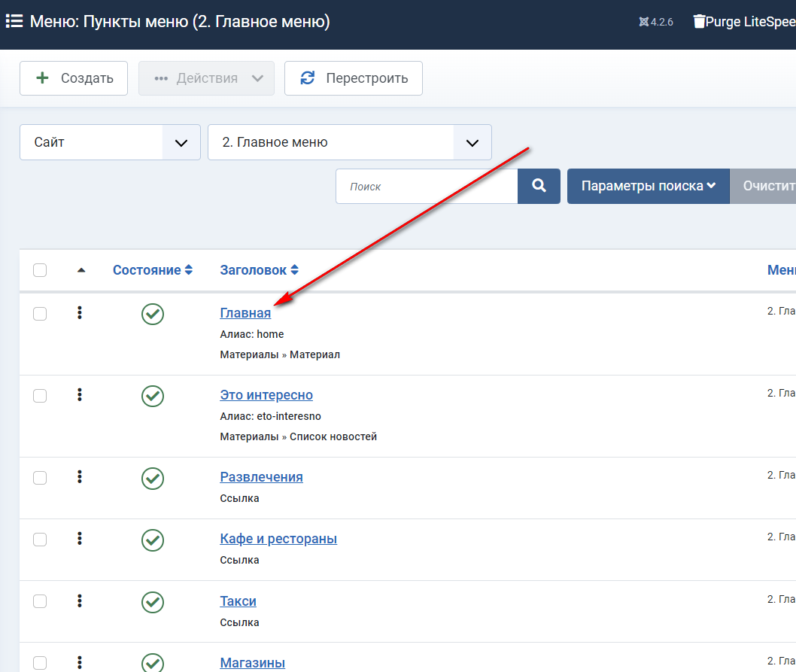
Task: Sort by the ordering arrow column header
Action: 81,270
